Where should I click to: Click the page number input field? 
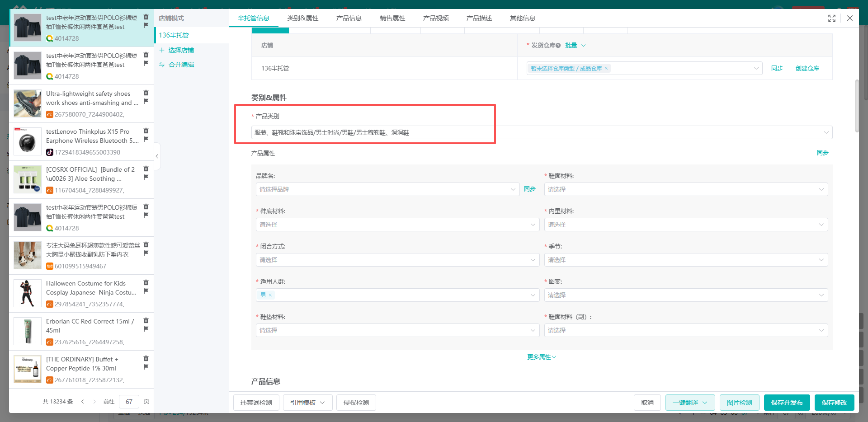(x=129, y=401)
